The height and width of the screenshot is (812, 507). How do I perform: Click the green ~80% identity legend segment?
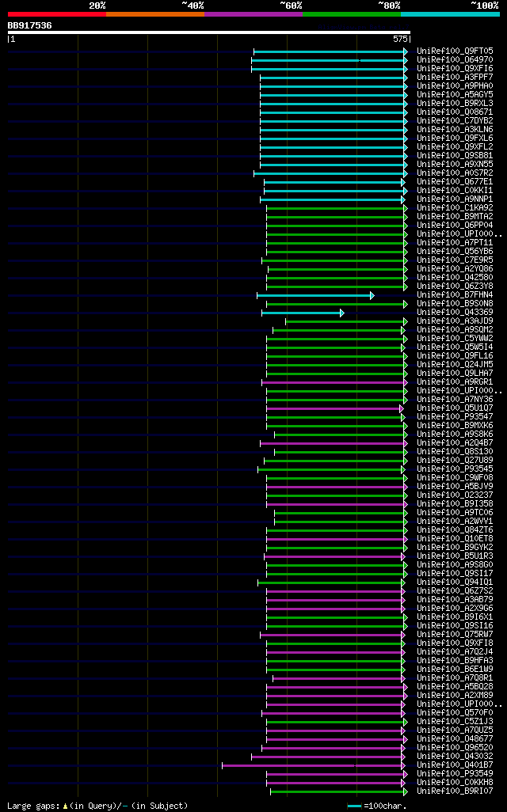352,14
